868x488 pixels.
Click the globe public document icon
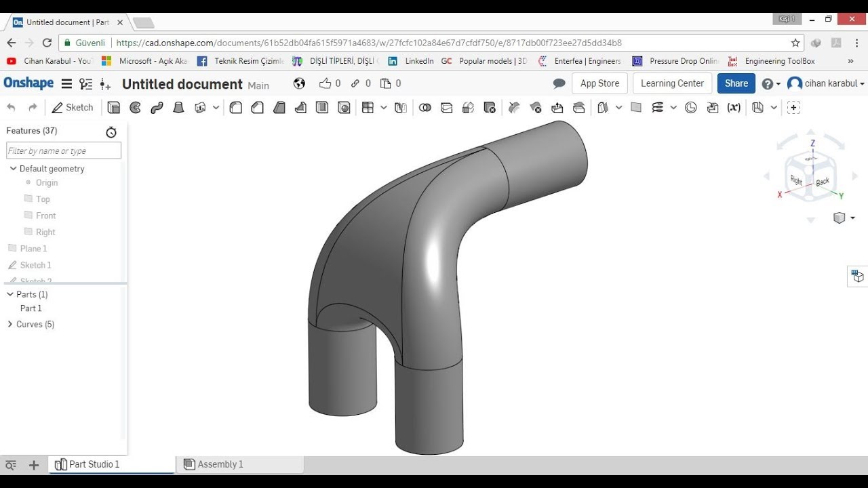[x=299, y=83]
